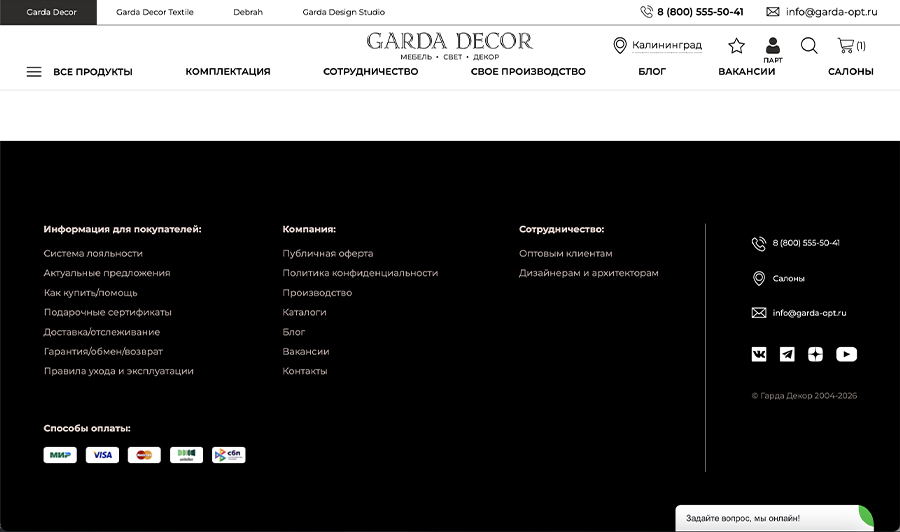This screenshot has width=900, height=532.
Task: Open Вакансии in main navigation
Action: pyautogui.click(x=747, y=72)
